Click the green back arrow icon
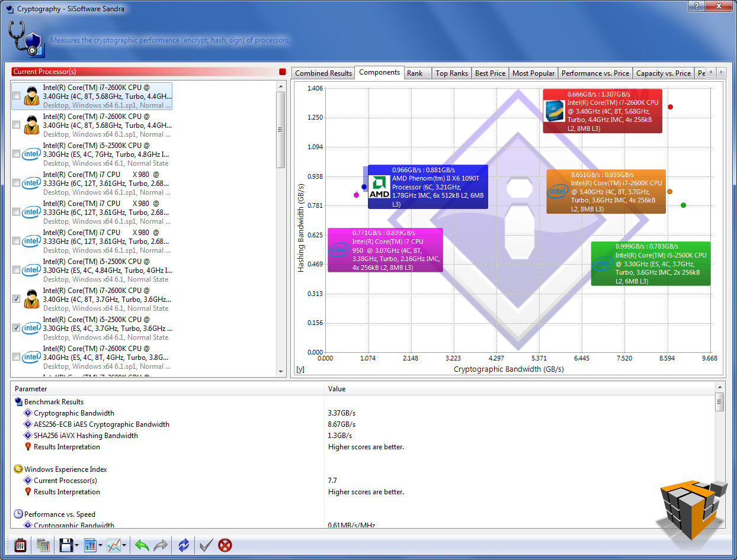This screenshot has width=737, height=560. coord(142,545)
